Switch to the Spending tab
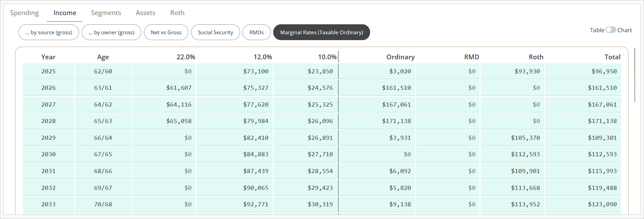The height and width of the screenshot is (219, 644). pos(24,13)
